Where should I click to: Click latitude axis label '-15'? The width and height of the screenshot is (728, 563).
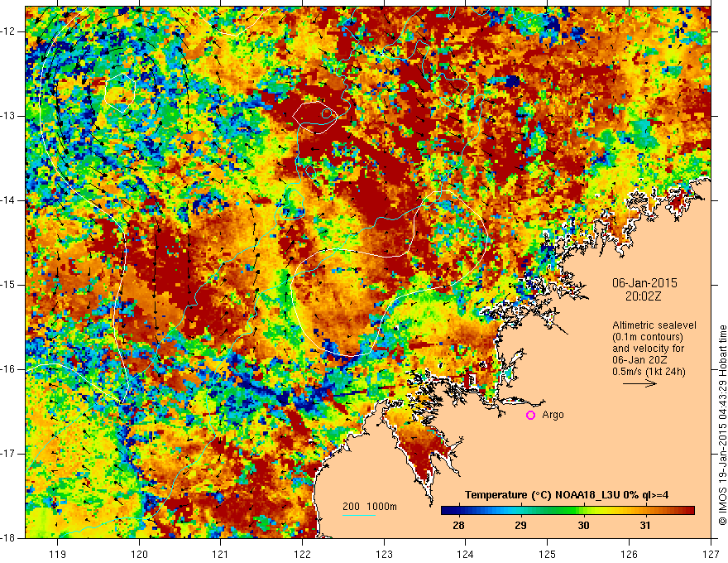(8, 285)
